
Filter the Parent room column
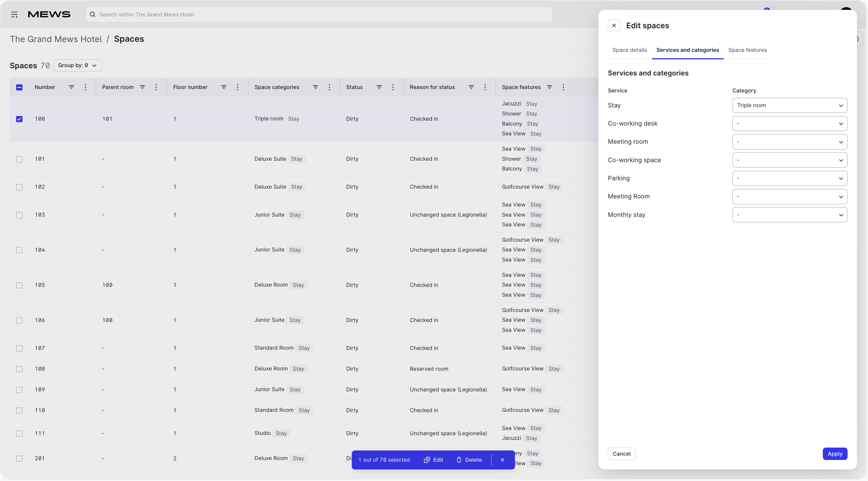[x=142, y=87]
